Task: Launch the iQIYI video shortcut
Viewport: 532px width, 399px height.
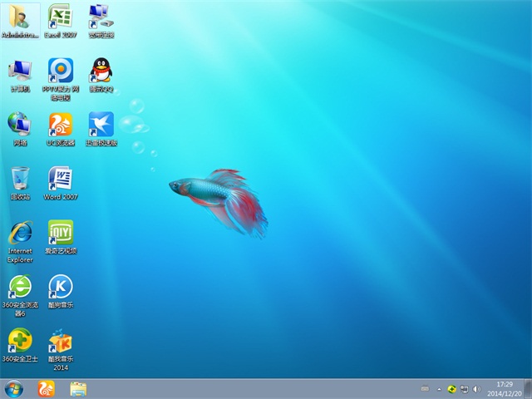Action: coord(61,237)
